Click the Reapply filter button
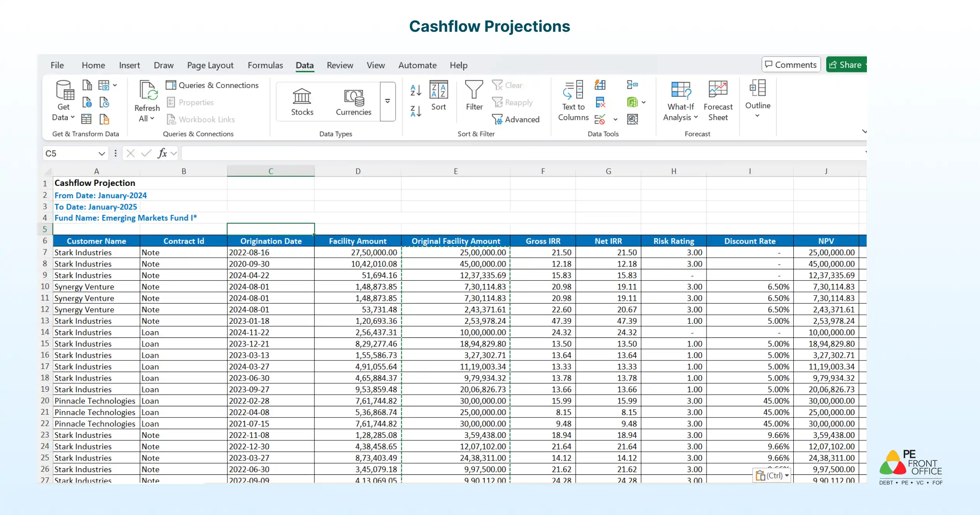Screen dimensions: 980x515 coord(512,102)
